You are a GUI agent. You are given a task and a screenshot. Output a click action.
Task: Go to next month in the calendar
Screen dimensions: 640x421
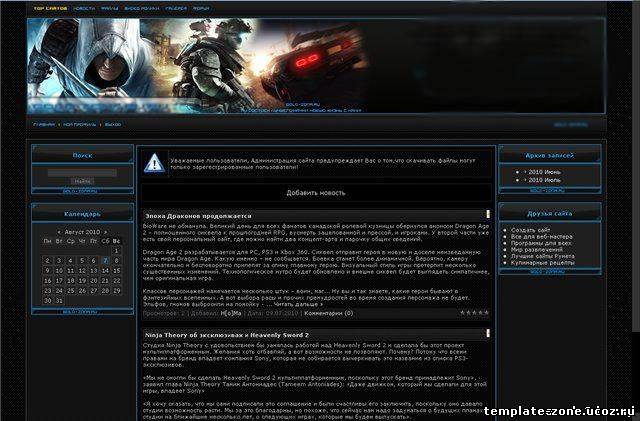pos(105,232)
